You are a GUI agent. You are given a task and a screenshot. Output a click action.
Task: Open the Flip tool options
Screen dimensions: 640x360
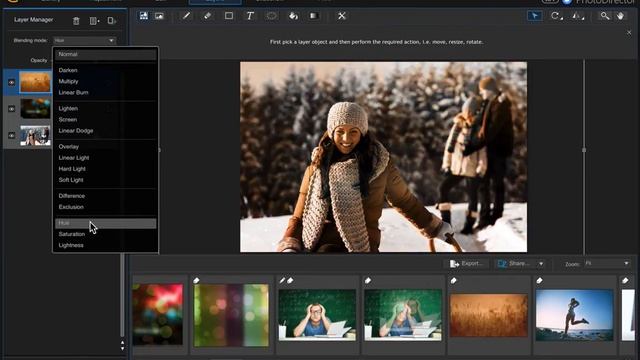(x=578, y=16)
